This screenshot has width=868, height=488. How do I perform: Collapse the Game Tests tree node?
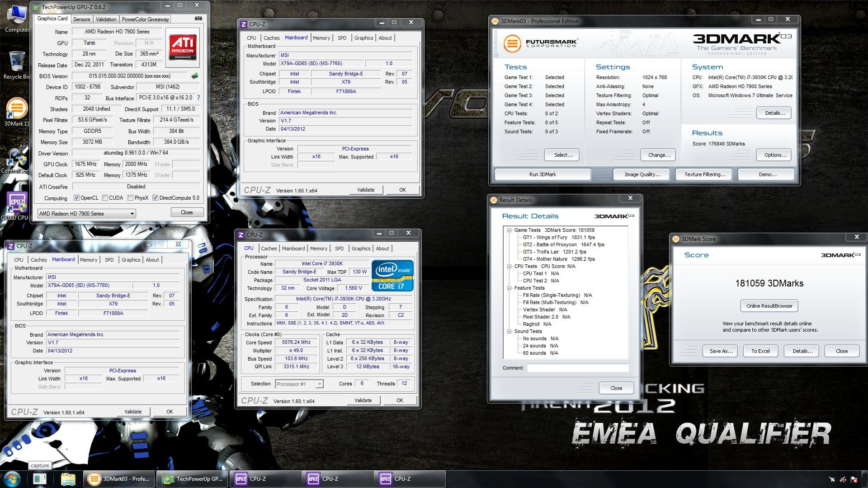(x=509, y=230)
